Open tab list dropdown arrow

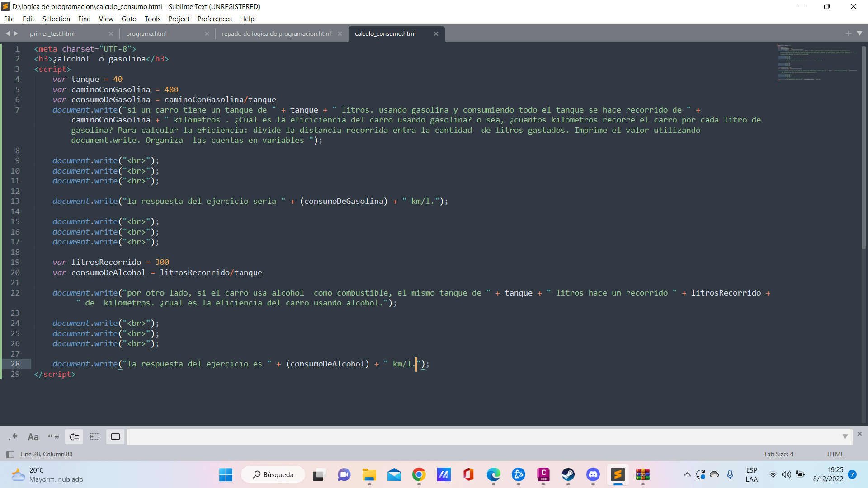[859, 33]
